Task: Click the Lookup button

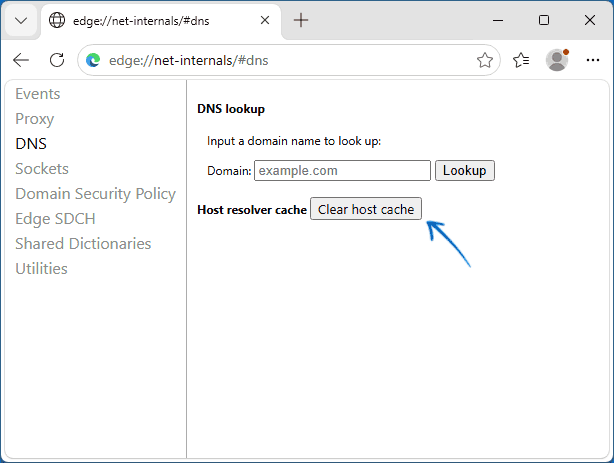Action: tap(464, 170)
